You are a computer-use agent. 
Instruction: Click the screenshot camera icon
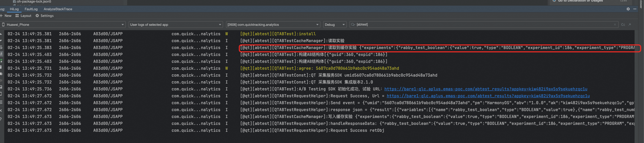click(x=1, y=74)
